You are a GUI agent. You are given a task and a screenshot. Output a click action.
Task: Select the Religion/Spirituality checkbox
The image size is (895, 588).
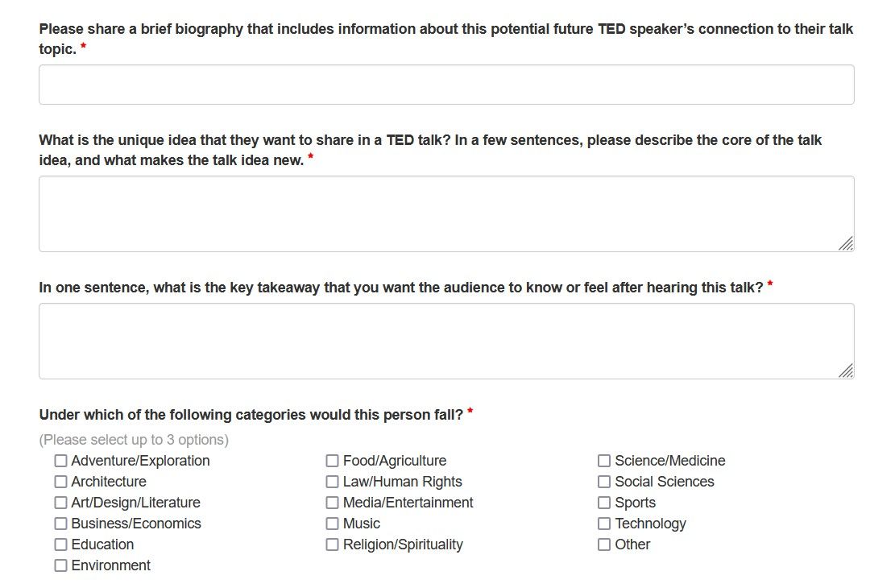pos(332,544)
